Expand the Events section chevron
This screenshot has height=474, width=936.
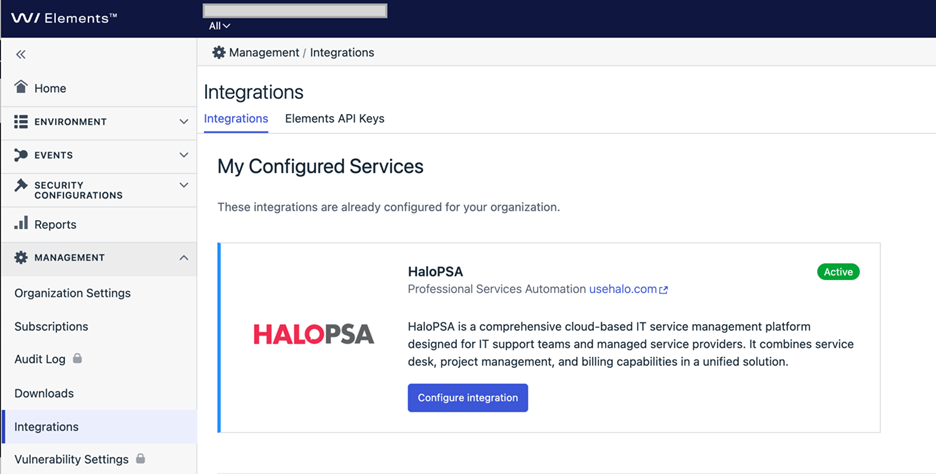(x=184, y=155)
